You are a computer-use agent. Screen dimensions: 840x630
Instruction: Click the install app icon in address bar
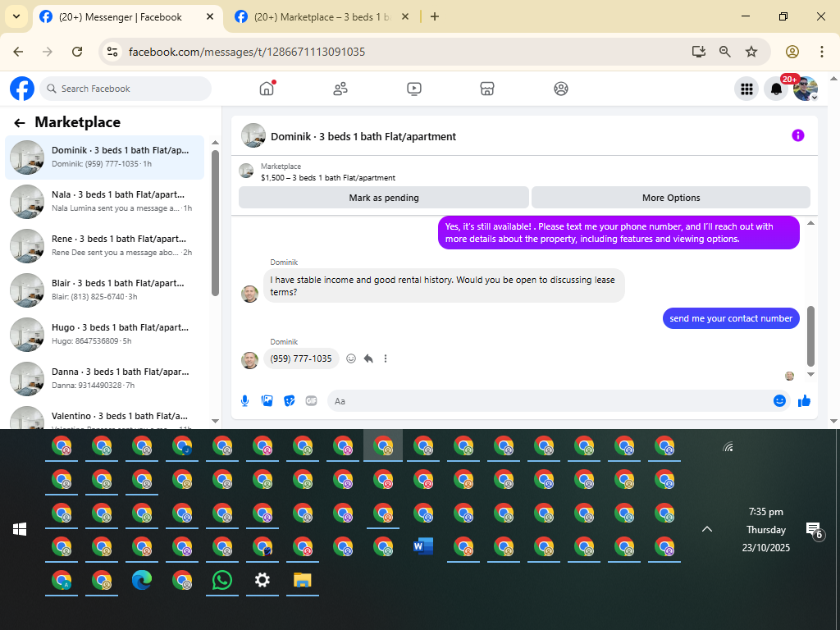click(x=699, y=52)
